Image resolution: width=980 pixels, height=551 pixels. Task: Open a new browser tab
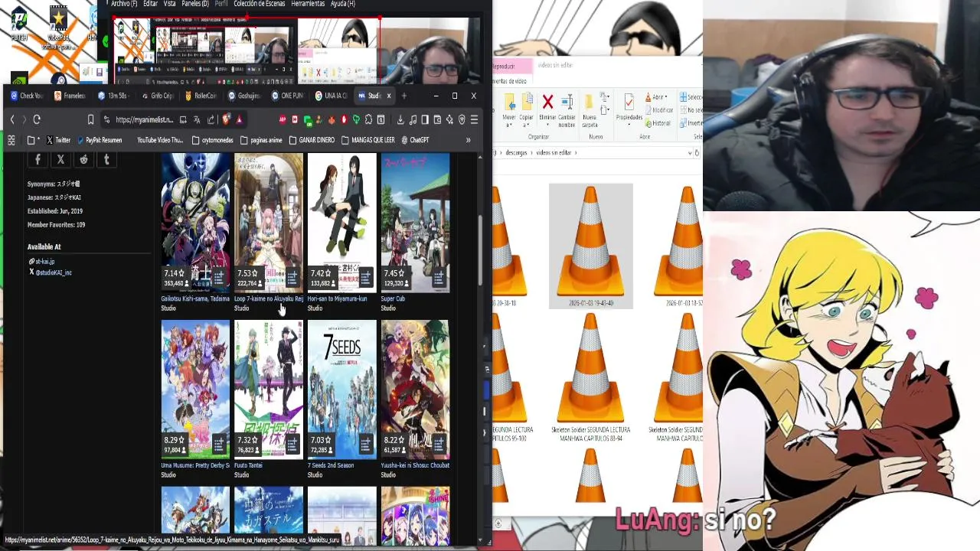pyautogui.click(x=403, y=96)
